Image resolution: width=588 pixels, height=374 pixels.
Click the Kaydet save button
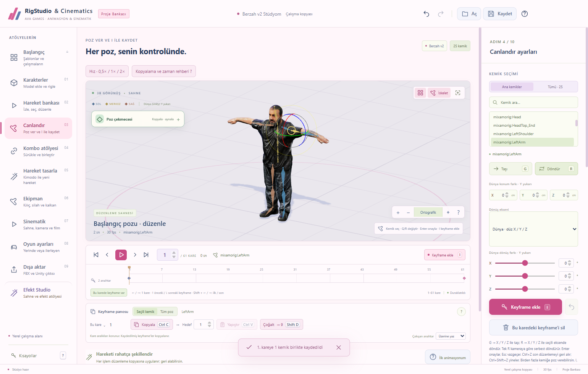500,14
